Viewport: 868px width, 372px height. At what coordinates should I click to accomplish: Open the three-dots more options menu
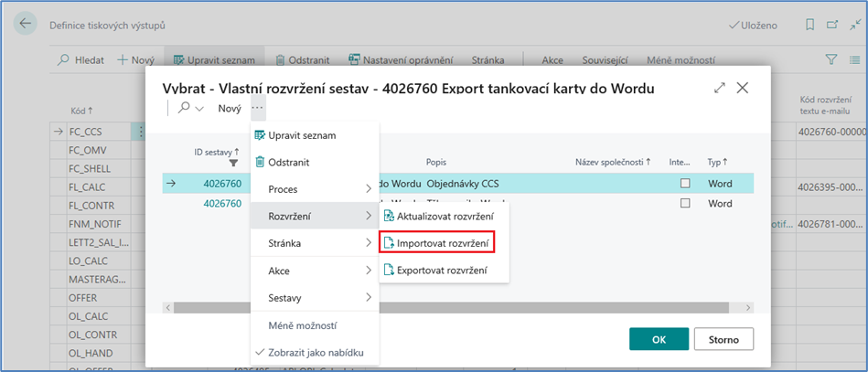tap(258, 108)
